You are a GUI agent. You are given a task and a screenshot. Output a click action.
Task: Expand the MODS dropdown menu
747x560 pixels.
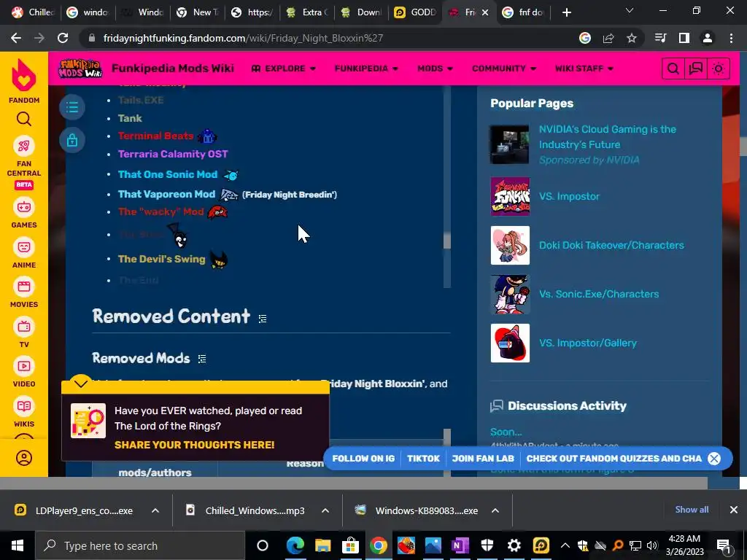click(435, 69)
